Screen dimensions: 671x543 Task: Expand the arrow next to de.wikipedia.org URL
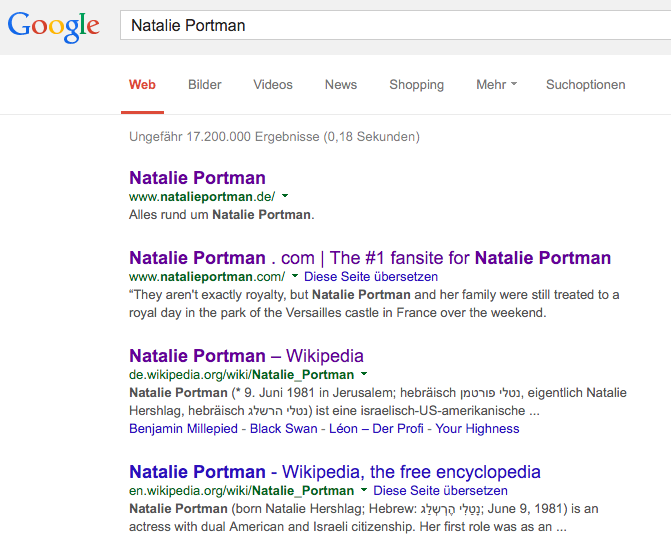pos(364,375)
